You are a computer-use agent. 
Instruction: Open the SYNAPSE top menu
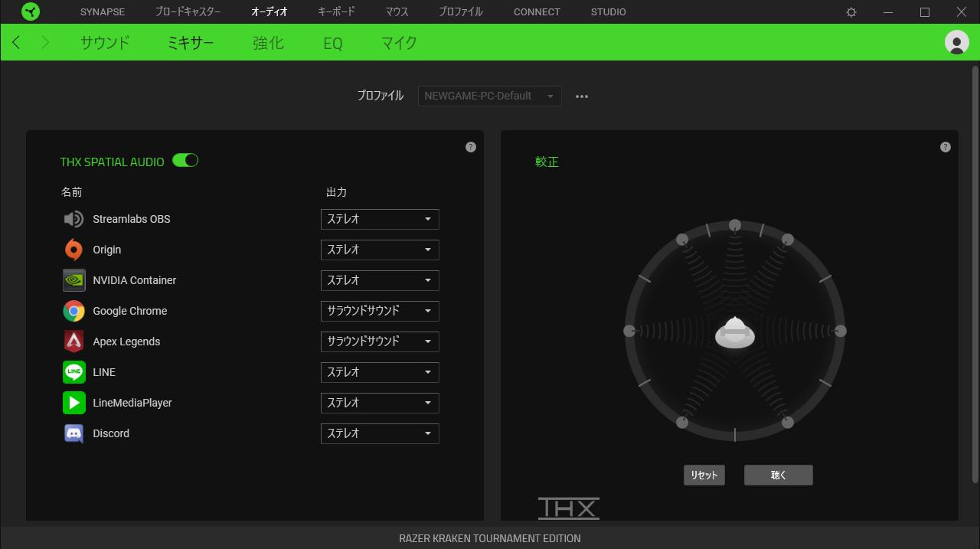103,12
